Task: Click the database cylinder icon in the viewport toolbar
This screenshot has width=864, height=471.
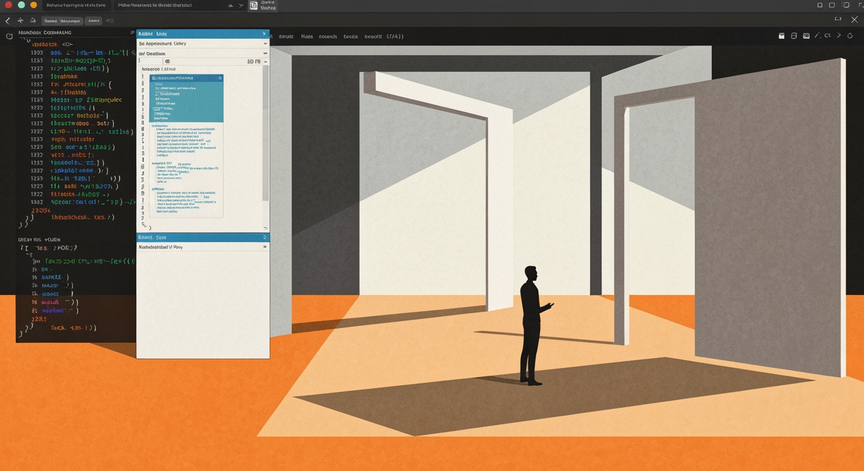Action: 793,36
